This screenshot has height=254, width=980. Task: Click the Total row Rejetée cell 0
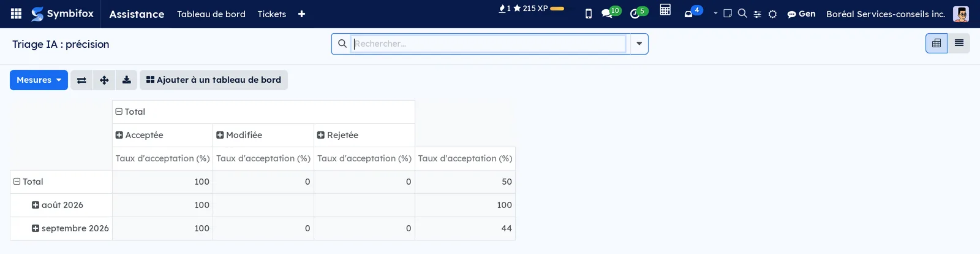tap(364, 182)
